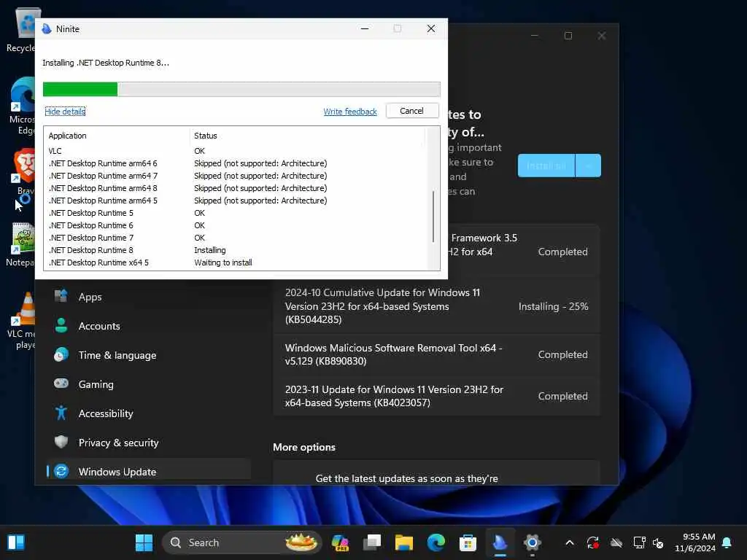The image size is (747, 560).
Task: Open the notification bell
Action: pos(727,542)
